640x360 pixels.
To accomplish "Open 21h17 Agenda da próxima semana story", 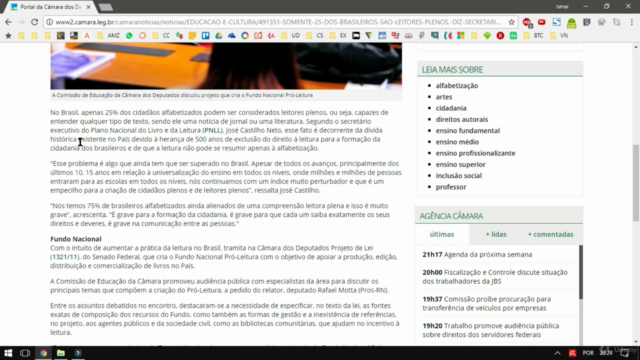I will (477, 254).
